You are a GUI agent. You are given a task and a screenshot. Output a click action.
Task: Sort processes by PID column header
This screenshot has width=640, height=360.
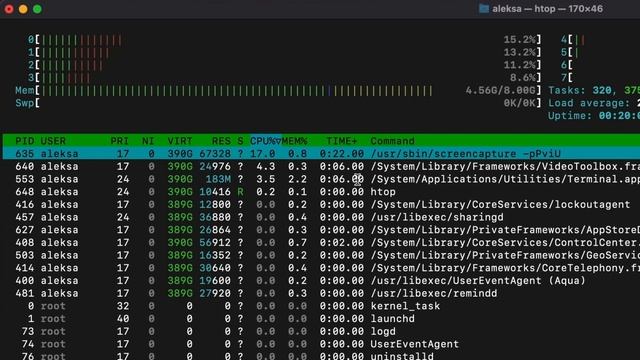(x=25, y=141)
